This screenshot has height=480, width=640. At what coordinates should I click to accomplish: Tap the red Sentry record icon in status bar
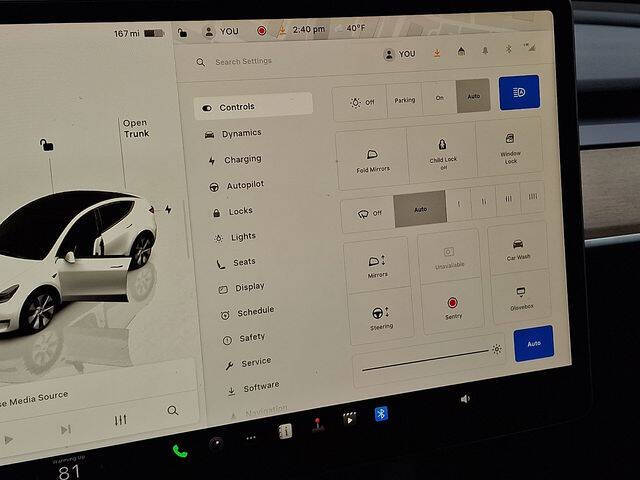pyautogui.click(x=262, y=31)
